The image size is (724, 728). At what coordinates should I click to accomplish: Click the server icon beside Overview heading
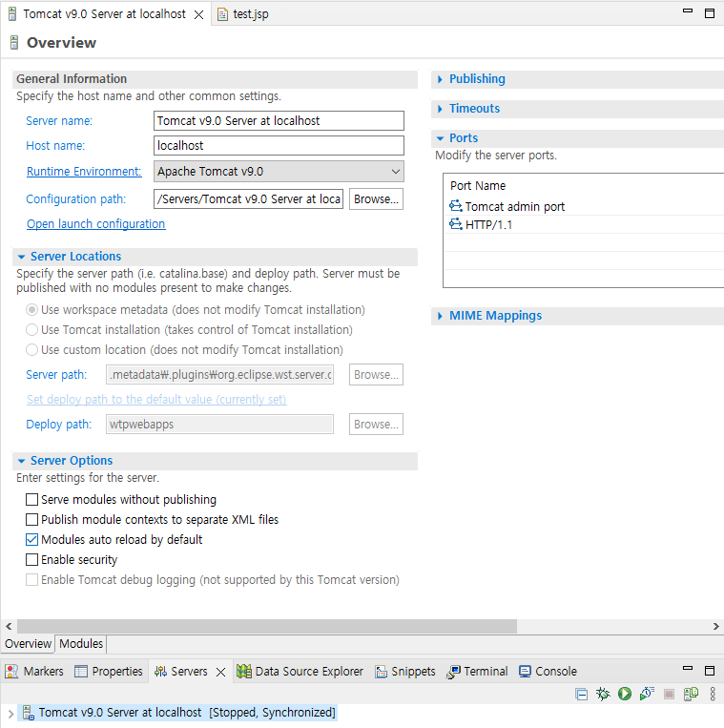[x=14, y=42]
